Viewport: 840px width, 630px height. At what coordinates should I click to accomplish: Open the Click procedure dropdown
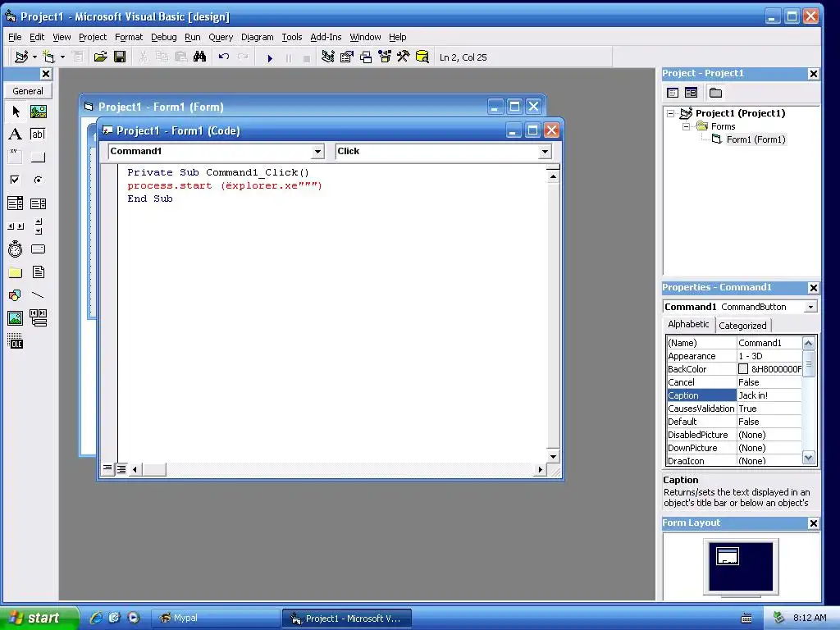coord(545,152)
